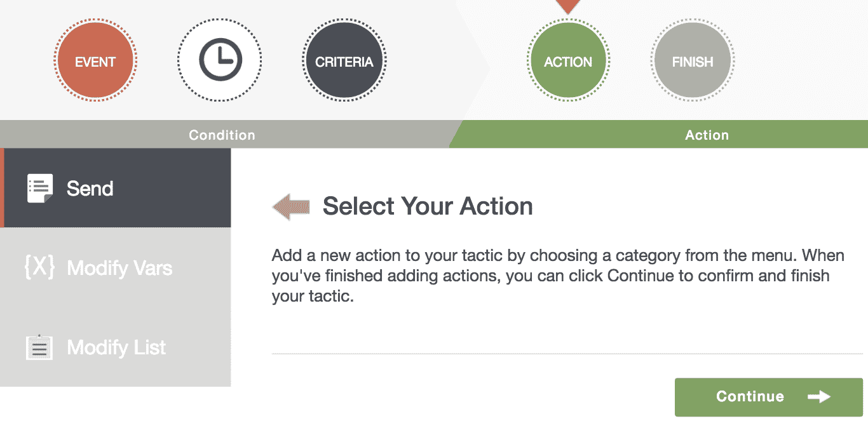Select the green ACTION step circle
868x421 pixels.
[x=568, y=62]
